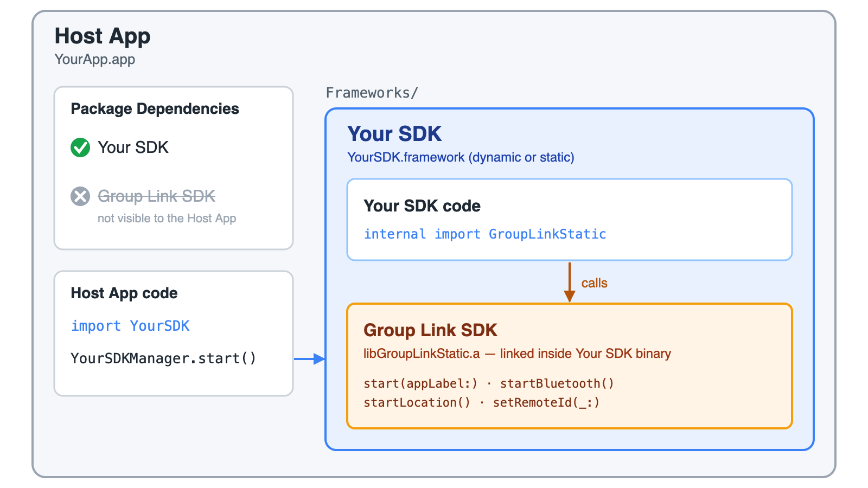
Task: Click the blue 'Your SDK' framework title
Action: point(394,134)
